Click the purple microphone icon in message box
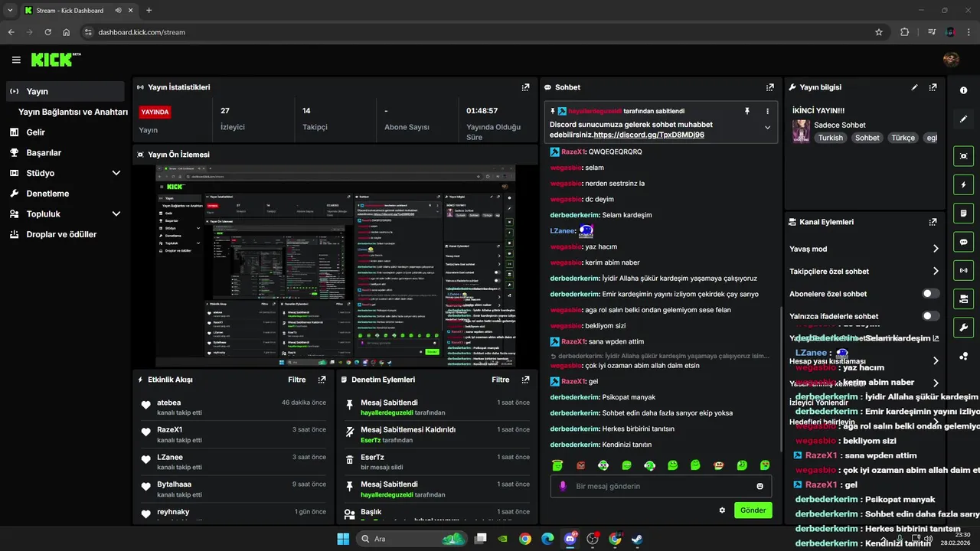The width and height of the screenshot is (980, 551). point(563,486)
